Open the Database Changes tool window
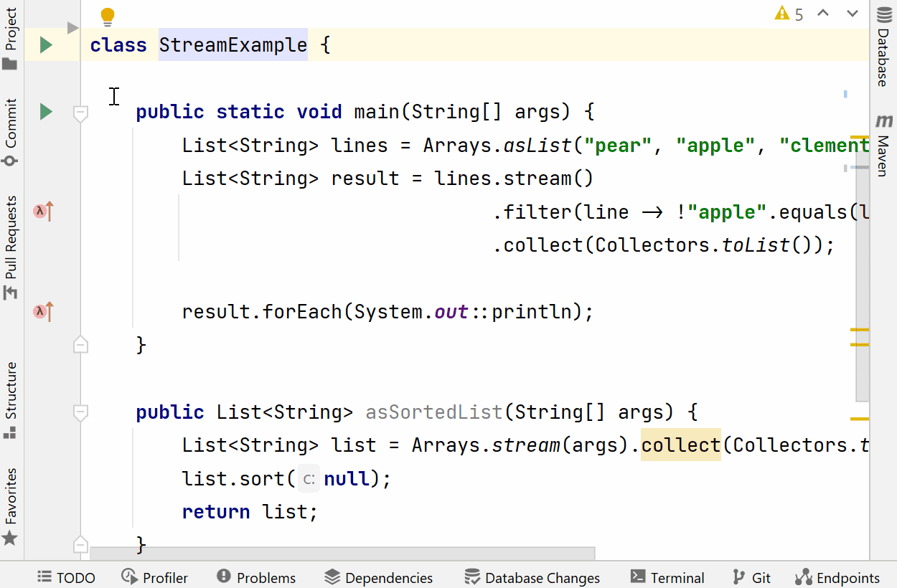 pos(532,577)
